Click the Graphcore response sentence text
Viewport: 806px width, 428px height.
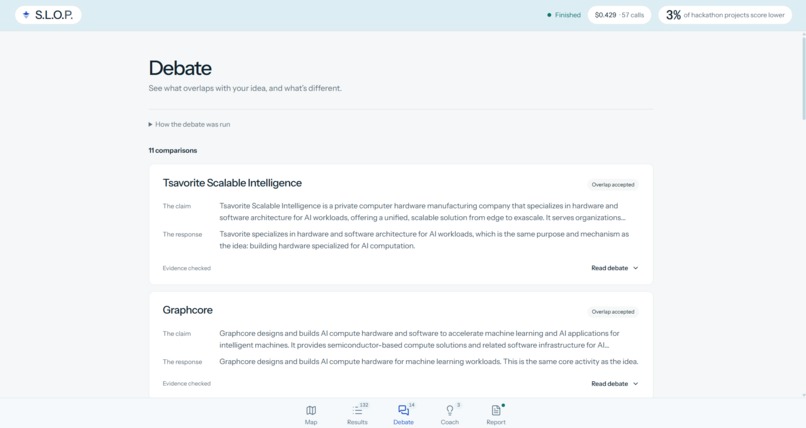click(x=429, y=362)
